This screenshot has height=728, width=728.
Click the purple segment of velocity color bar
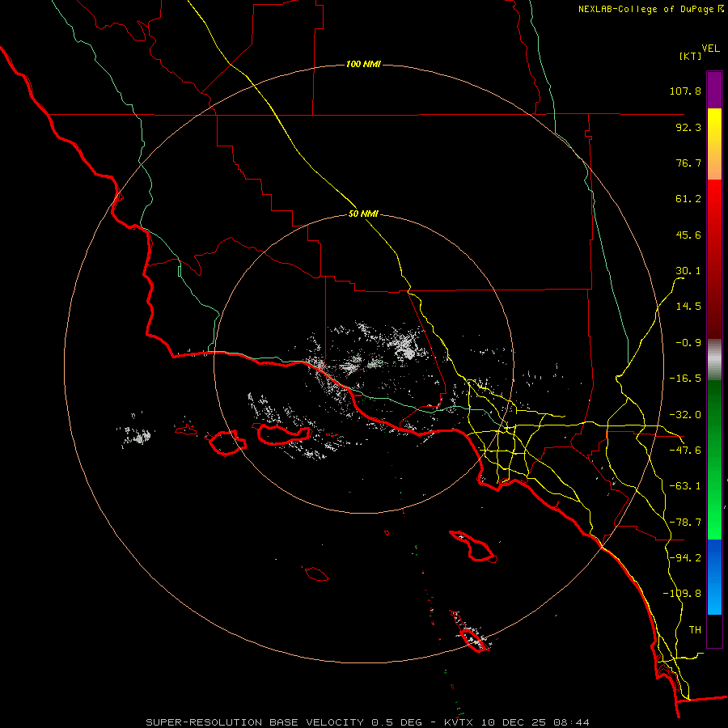pyautogui.click(x=714, y=90)
